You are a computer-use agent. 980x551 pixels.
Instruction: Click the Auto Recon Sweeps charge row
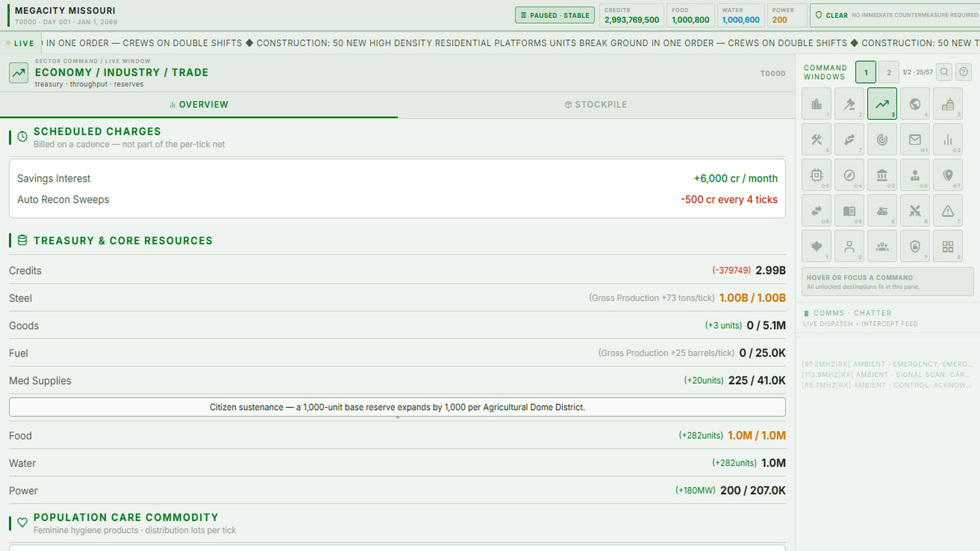click(397, 199)
